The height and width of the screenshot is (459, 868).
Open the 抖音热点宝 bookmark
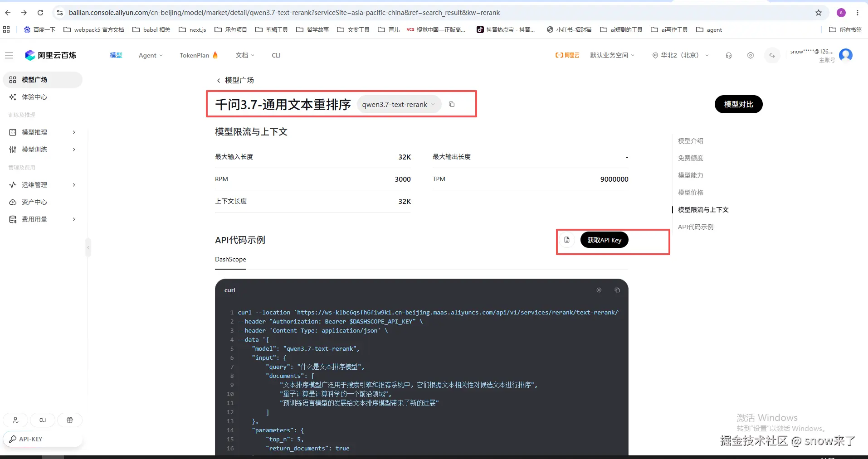click(506, 29)
